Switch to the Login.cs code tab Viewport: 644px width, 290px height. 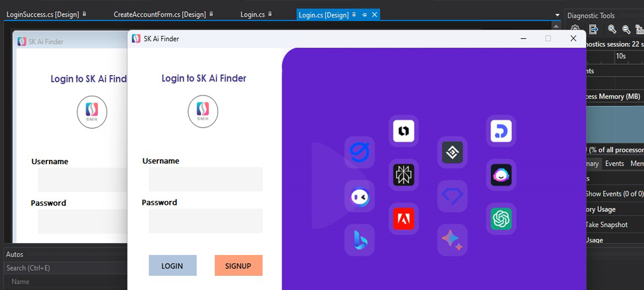pyautogui.click(x=253, y=14)
